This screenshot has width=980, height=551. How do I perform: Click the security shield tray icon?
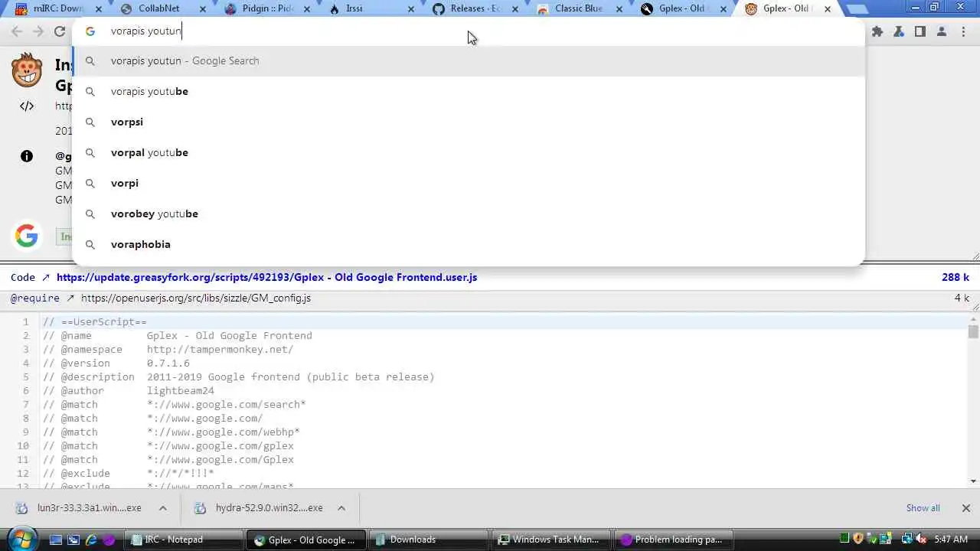tap(858, 540)
